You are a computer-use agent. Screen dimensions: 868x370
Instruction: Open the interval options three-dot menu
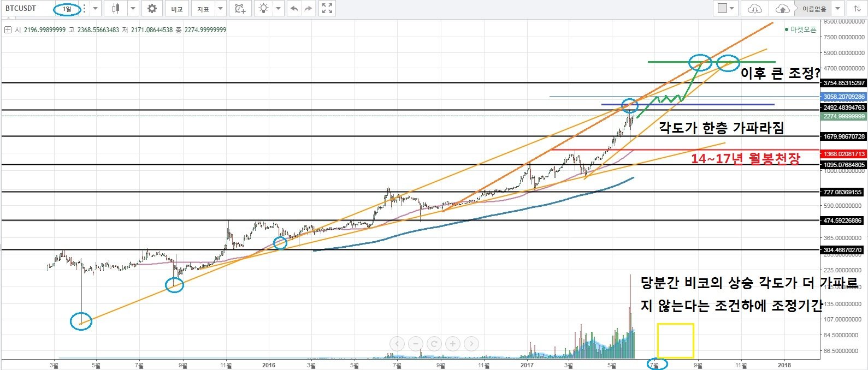(x=84, y=9)
